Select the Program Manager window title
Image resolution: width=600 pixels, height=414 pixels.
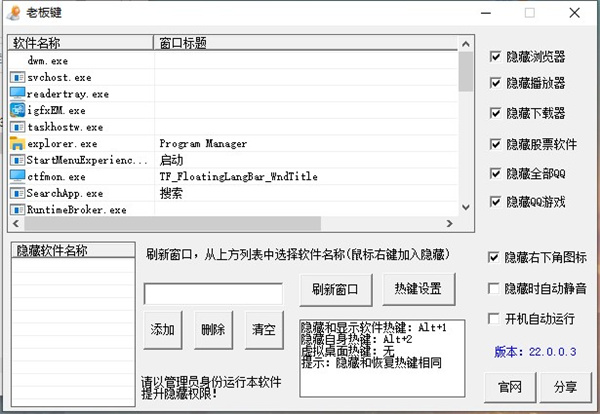coord(203,144)
